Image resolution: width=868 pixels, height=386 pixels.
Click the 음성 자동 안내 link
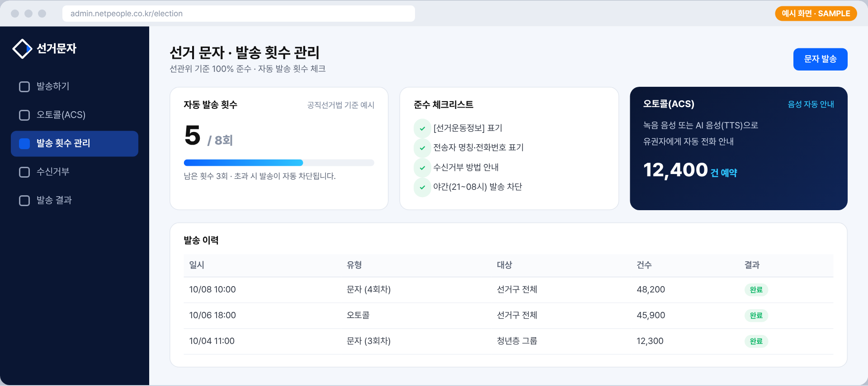(811, 104)
